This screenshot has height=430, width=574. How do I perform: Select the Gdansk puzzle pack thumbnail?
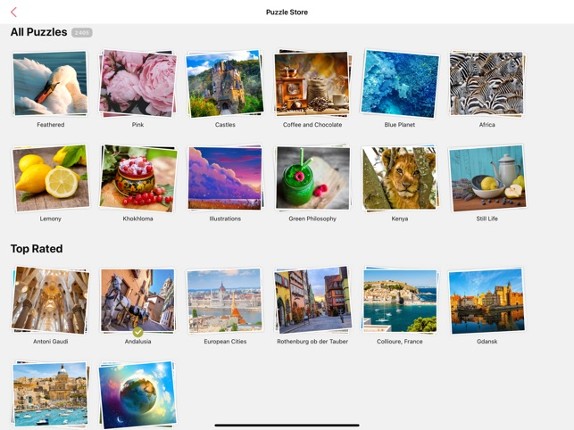(487, 300)
